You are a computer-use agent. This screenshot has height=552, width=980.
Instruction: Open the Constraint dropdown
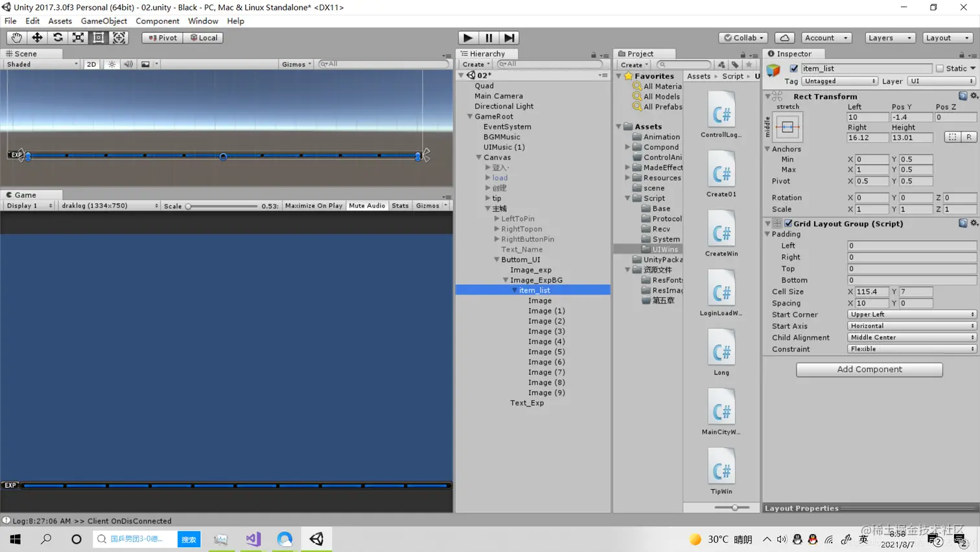911,349
